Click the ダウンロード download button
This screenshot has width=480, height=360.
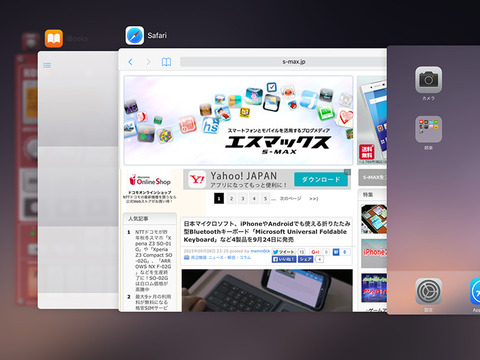click(x=321, y=180)
